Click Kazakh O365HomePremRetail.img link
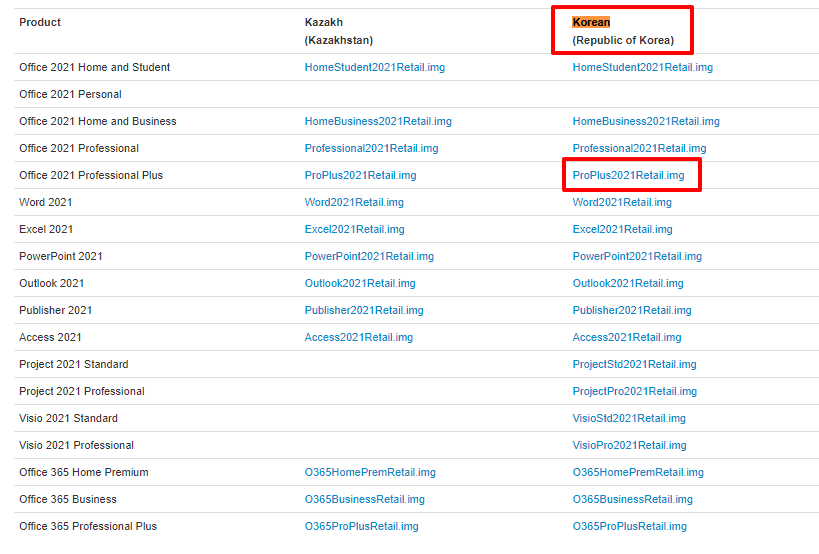The height and width of the screenshot is (554, 819). tap(370, 473)
